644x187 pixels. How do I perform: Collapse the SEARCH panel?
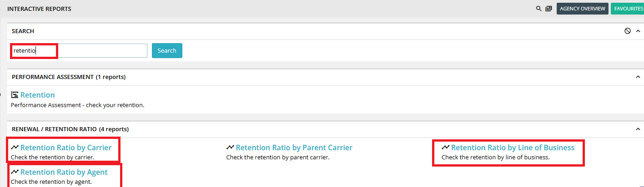(638, 31)
